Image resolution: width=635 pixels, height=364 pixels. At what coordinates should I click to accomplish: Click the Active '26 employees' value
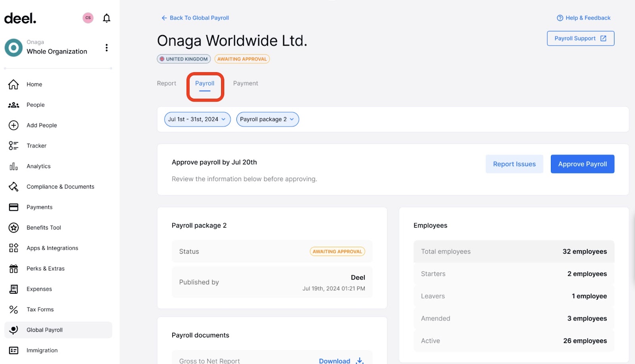point(585,341)
